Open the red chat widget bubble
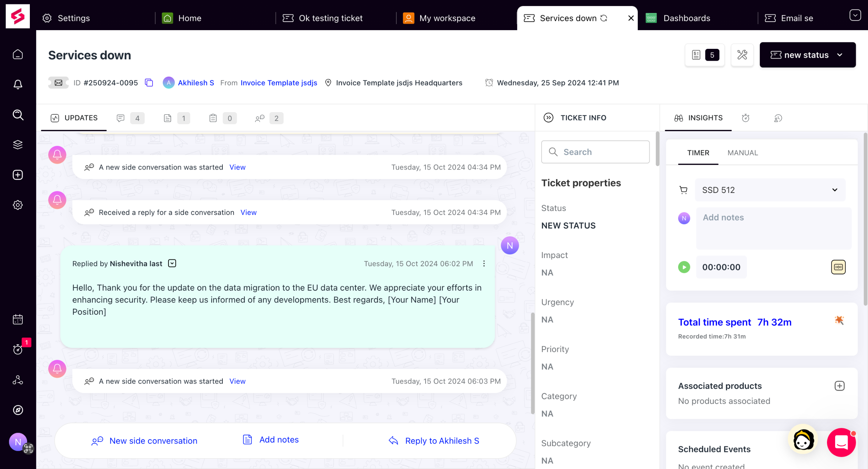The height and width of the screenshot is (469, 868). point(841,442)
